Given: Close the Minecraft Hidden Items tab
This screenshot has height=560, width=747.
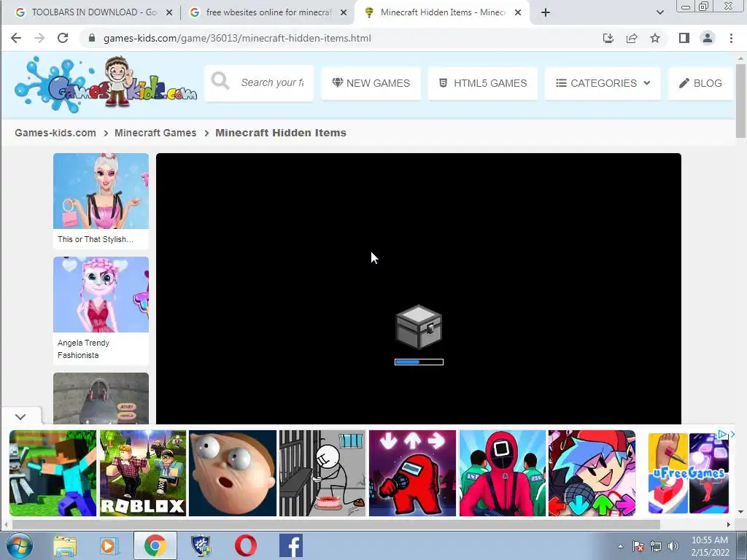Looking at the screenshot, I should coord(518,12).
